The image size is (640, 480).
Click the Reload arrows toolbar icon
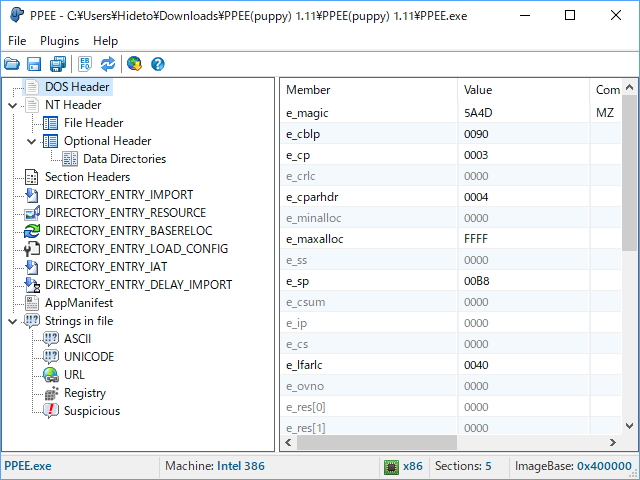108,64
